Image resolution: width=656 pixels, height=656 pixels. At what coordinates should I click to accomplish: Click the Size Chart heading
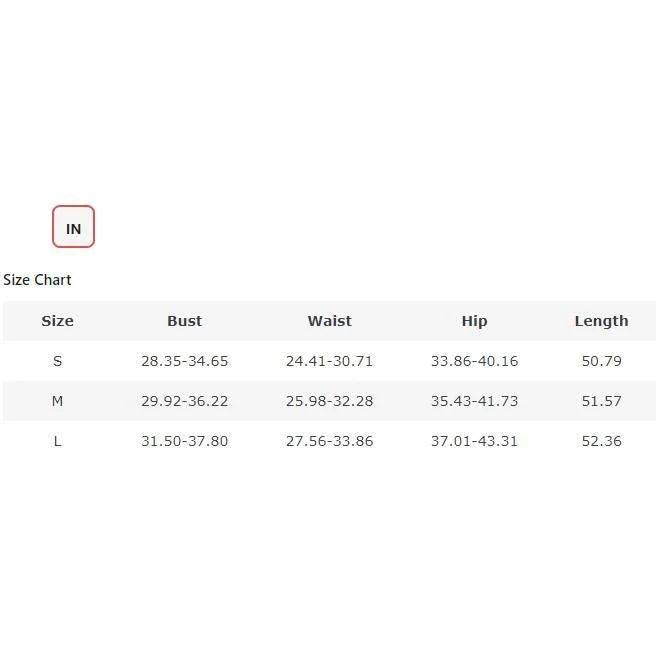(37, 279)
